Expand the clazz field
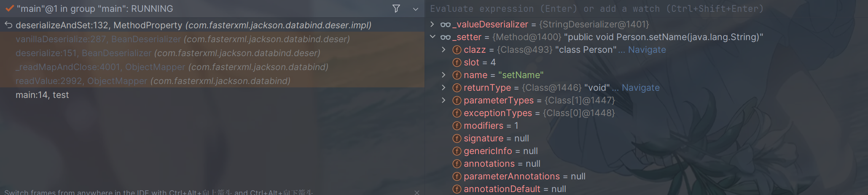The height and width of the screenshot is (195, 868). (443, 50)
